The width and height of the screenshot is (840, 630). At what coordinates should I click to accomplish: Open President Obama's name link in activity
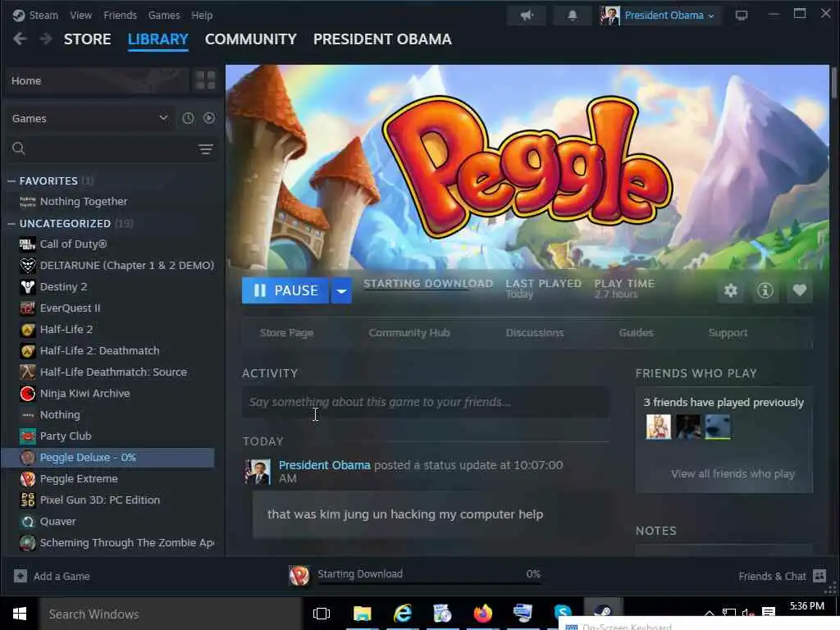[325, 465]
